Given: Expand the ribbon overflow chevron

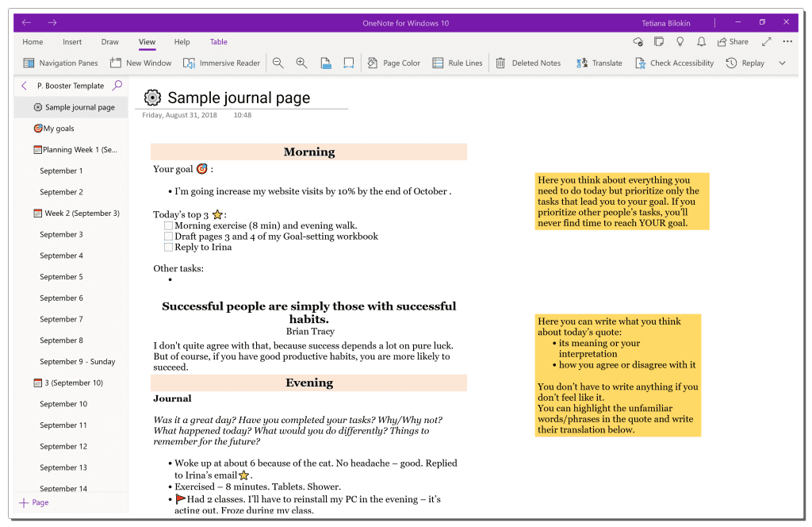Looking at the screenshot, I should coord(783,63).
